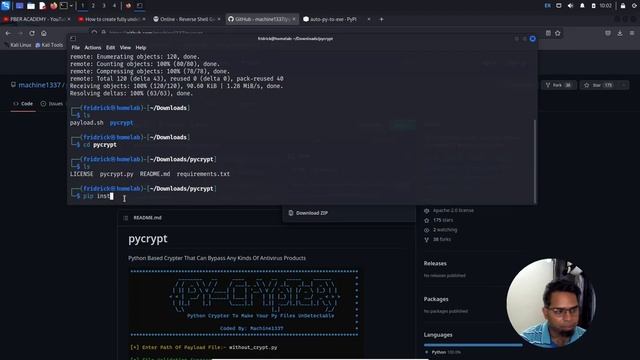Switch to the YBER ACADEMY YouTube tab
This screenshot has height=360, width=640.
[37, 19]
